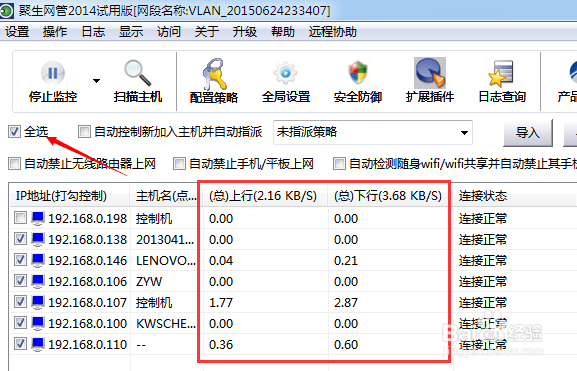This screenshot has width=577, height=371.
Task: Click download value 2.87
Action: [x=346, y=303]
